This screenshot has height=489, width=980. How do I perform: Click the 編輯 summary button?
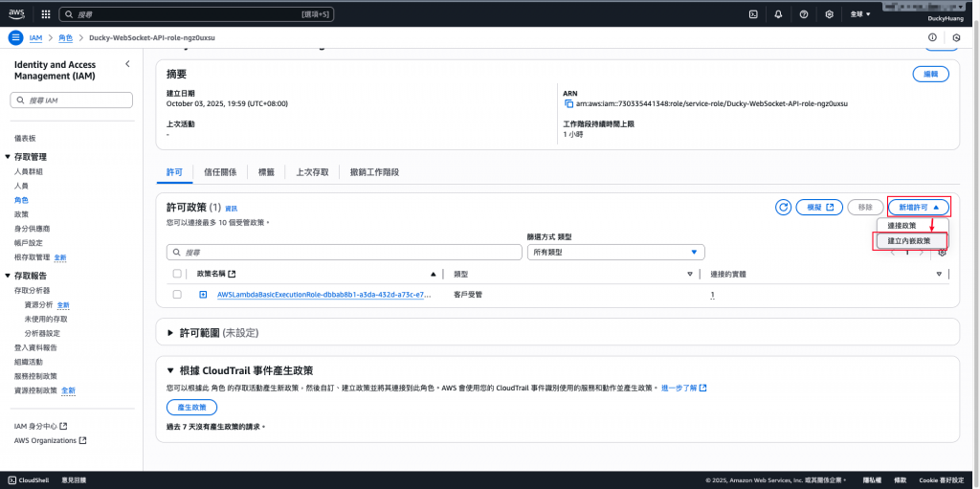[930, 74]
